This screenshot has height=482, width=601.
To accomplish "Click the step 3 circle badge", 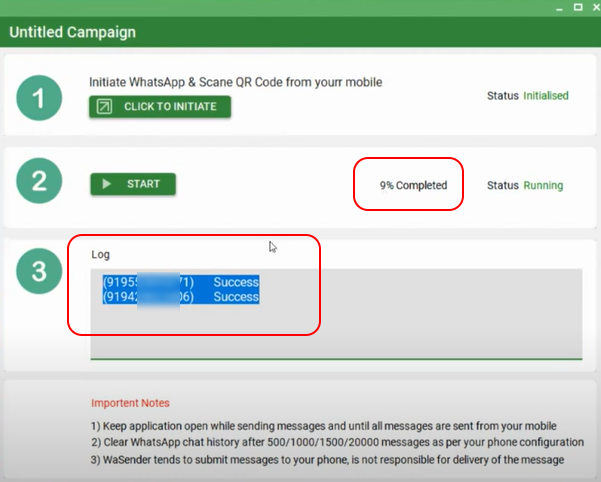I will 38,273.
